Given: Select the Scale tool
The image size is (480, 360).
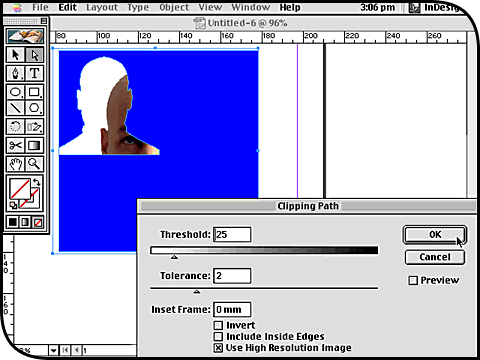Looking at the screenshot, I should coord(34,127).
